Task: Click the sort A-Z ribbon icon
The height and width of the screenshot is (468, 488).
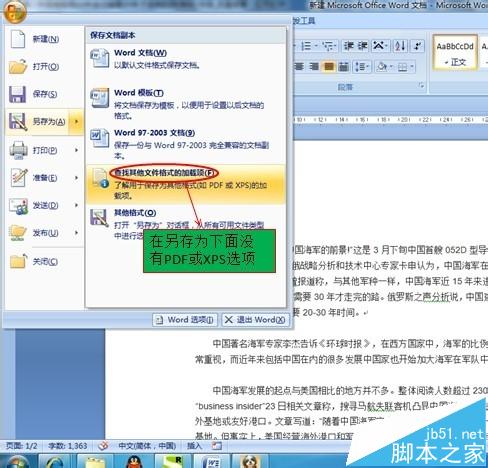Action: pyautogui.click(x=400, y=46)
